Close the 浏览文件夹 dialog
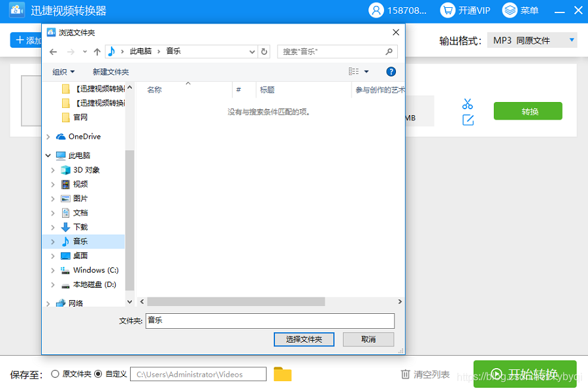The height and width of the screenshot is (389, 588). pyautogui.click(x=396, y=33)
